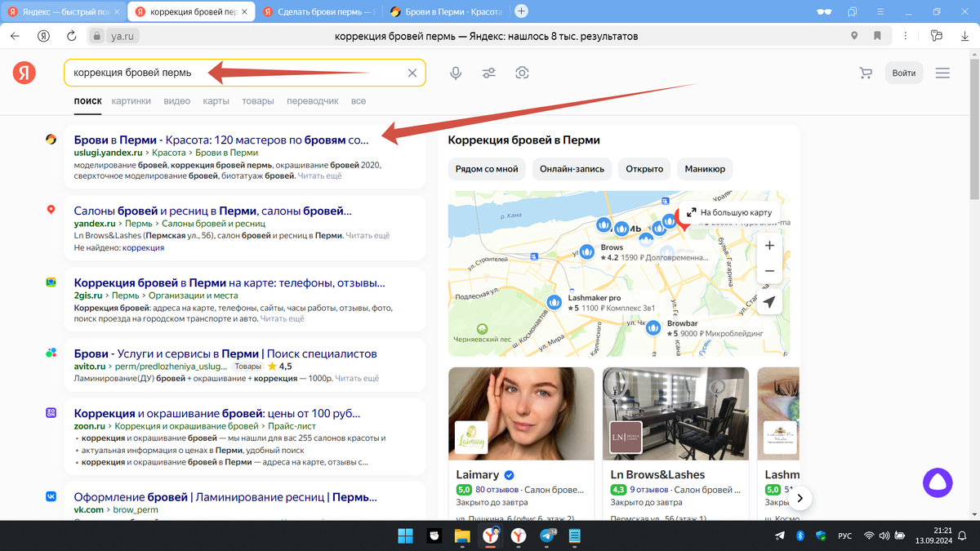Open 'Брови в Перми - Красота: 120 мастеров' result

(x=221, y=140)
